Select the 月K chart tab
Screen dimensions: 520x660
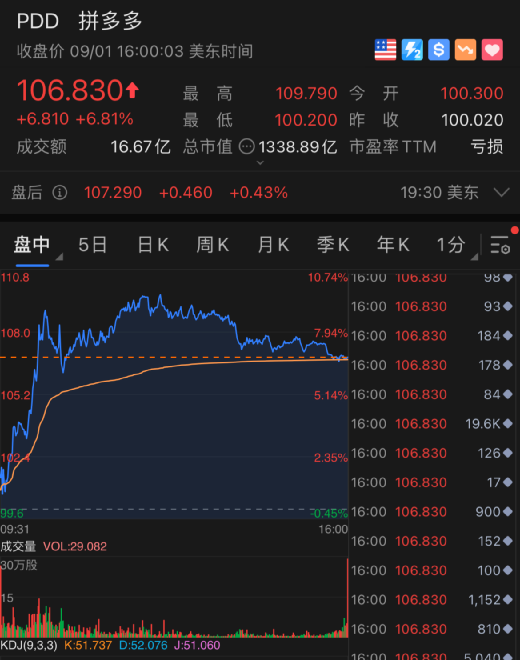(273, 245)
